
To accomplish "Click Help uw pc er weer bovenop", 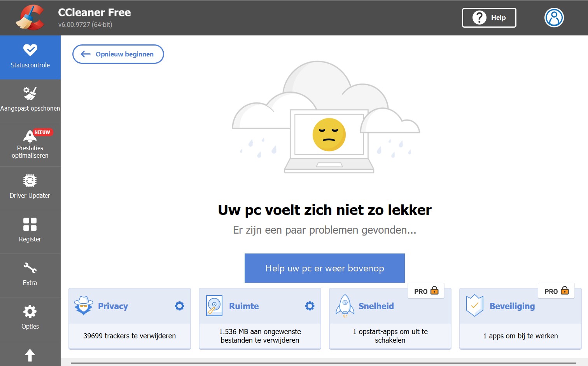I will [x=325, y=268].
